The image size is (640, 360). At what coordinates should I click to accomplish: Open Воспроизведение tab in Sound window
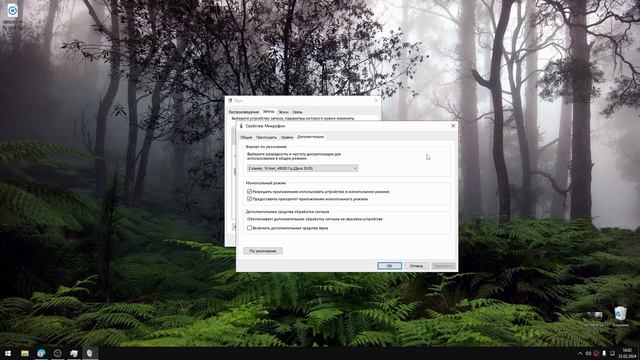point(244,112)
